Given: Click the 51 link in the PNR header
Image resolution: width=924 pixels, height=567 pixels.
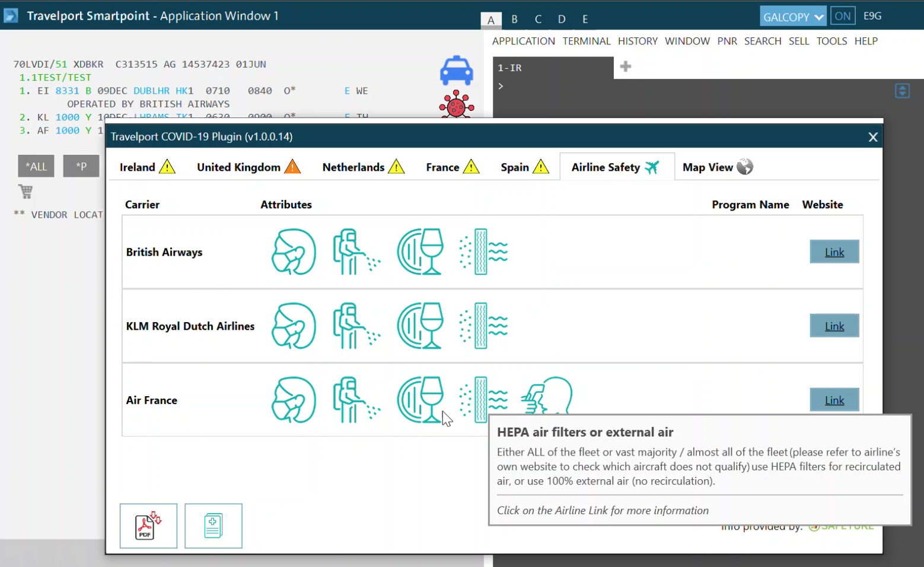Looking at the screenshot, I should pos(61,64).
